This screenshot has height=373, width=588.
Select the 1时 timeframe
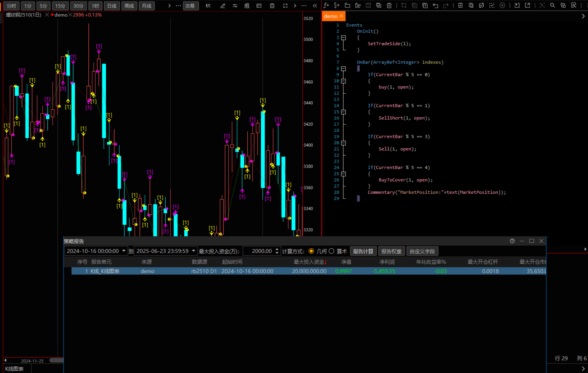(95, 6)
